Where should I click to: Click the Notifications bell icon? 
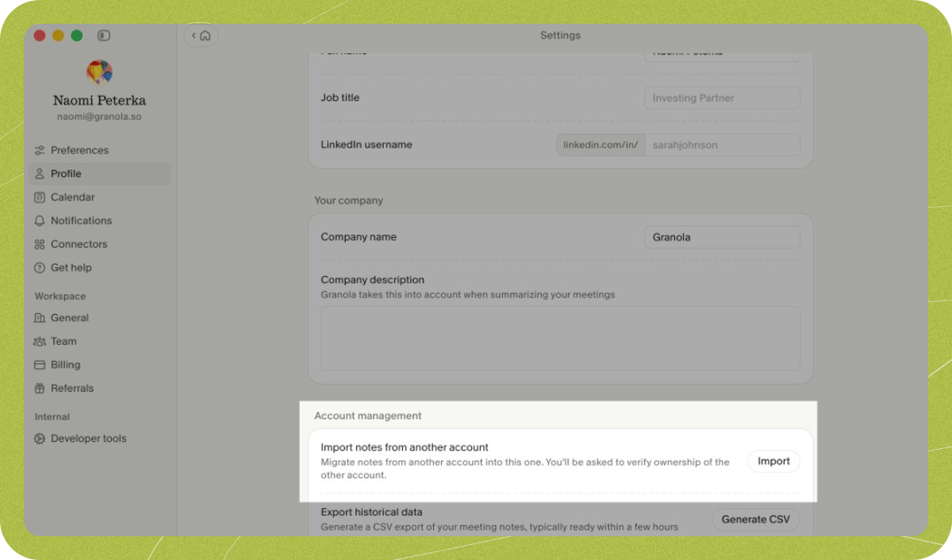(40, 221)
